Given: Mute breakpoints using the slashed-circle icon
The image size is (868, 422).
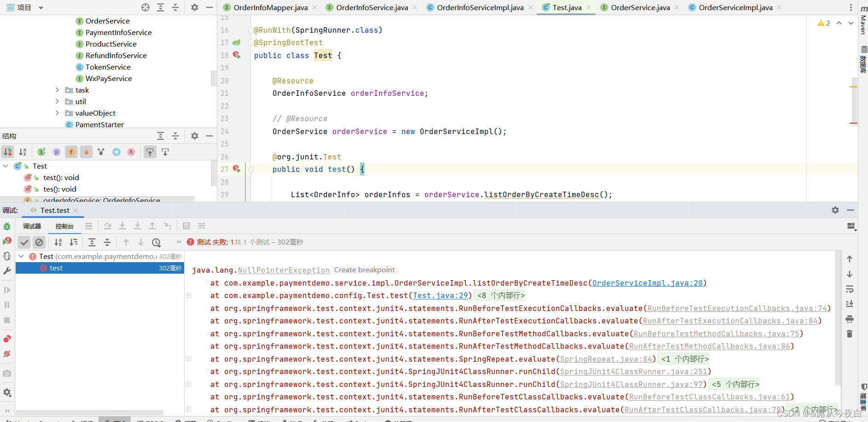Looking at the screenshot, I should 7,354.
